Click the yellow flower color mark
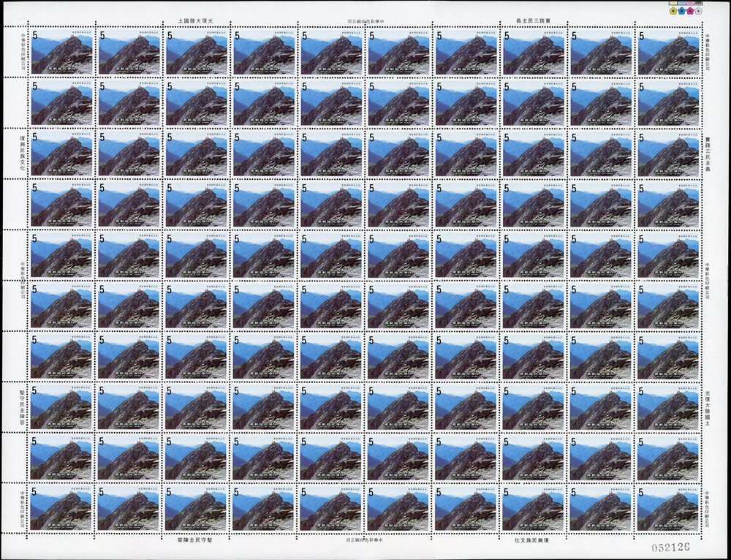This screenshot has width=731, height=560. (673, 11)
